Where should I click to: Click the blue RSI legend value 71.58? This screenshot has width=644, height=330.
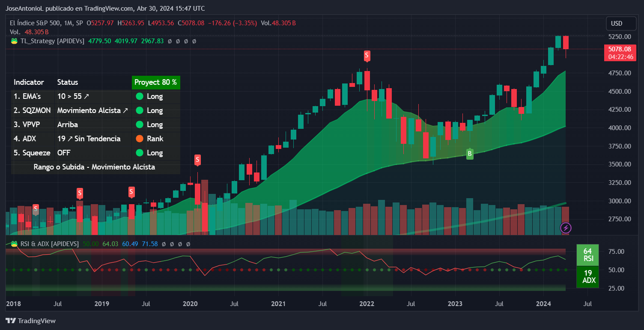pyautogui.click(x=150, y=244)
